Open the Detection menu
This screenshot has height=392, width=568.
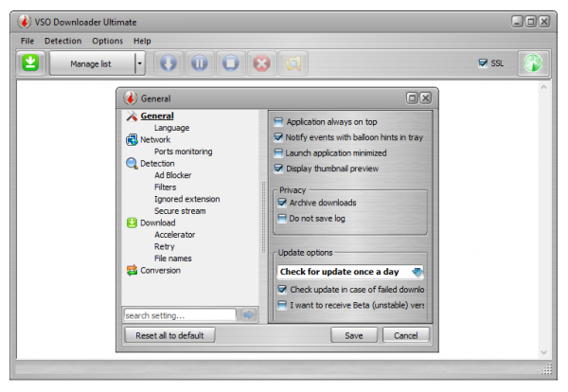tap(63, 41)
